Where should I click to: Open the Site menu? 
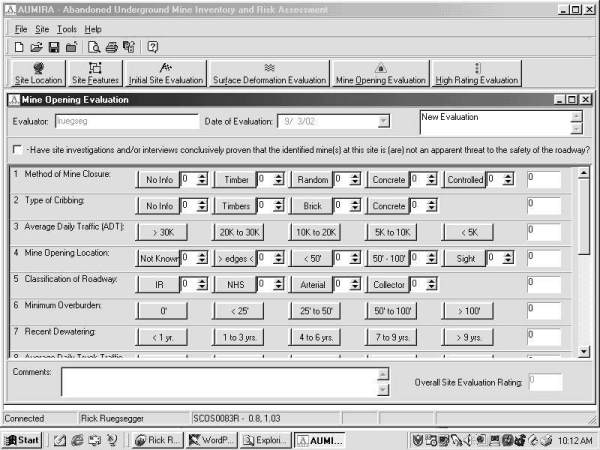click(x=43, y=29)
